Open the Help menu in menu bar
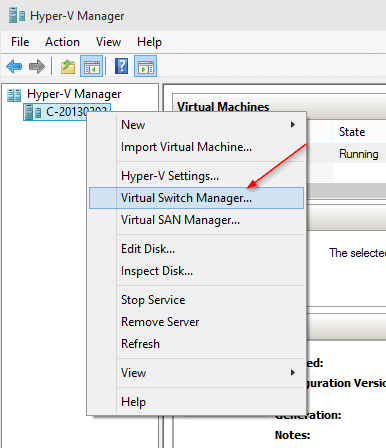 (x=149, y=42)
